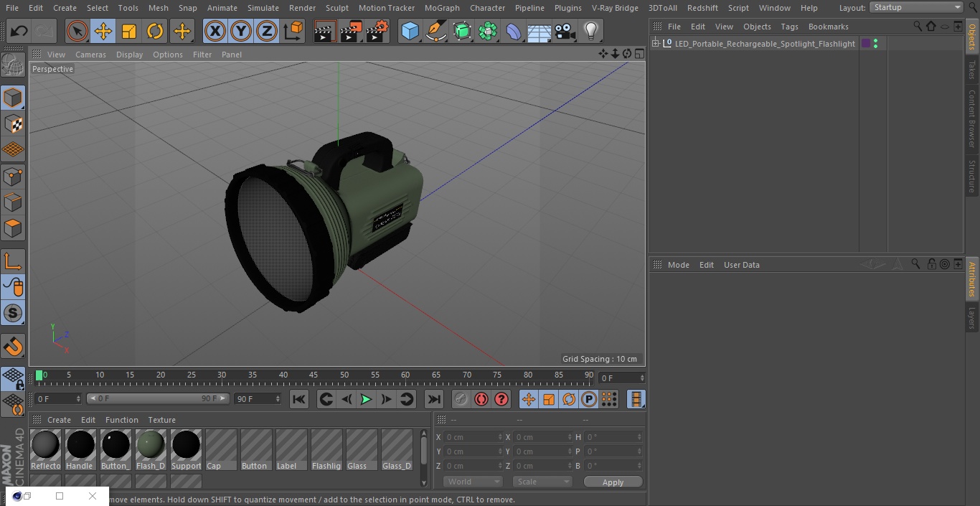Click the Undo arrow icon
Screen dimensions: 980x506
pos(19,31)
